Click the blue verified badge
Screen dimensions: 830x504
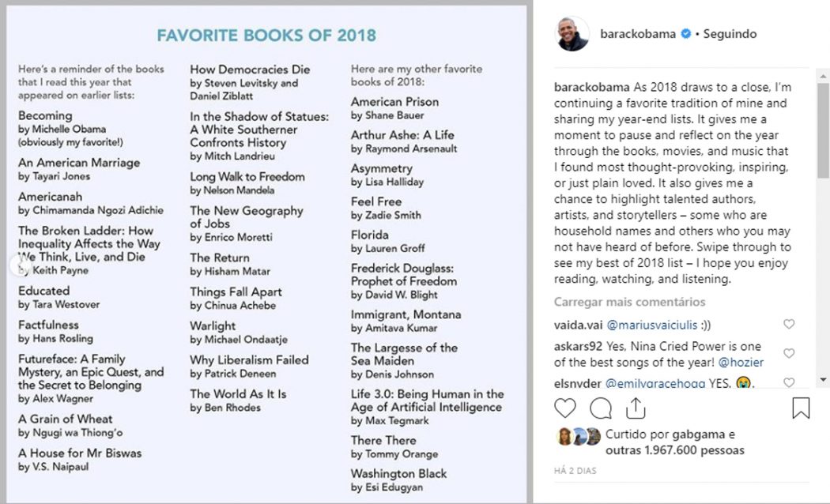pyautogui.click(x=685, y=34)
